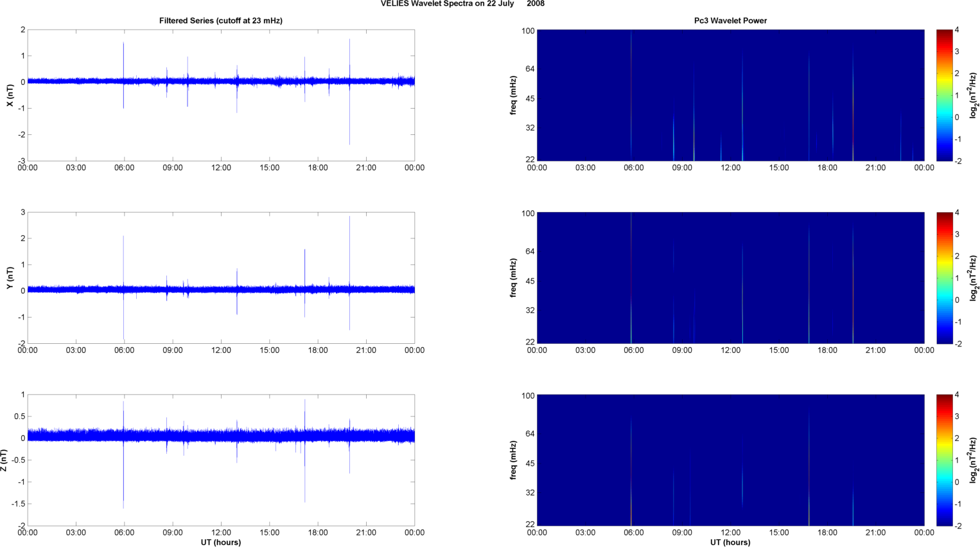The width and height of the screenshot is (980, 547).
Task: Click "freq (mHz)" label of the X-component spectrogram
Action: [514, 95]
